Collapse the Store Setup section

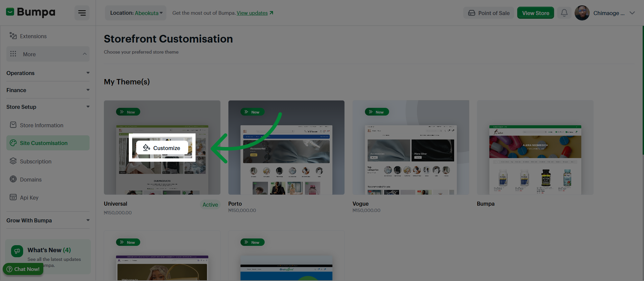pyautogui.click(x=48, y=107)
